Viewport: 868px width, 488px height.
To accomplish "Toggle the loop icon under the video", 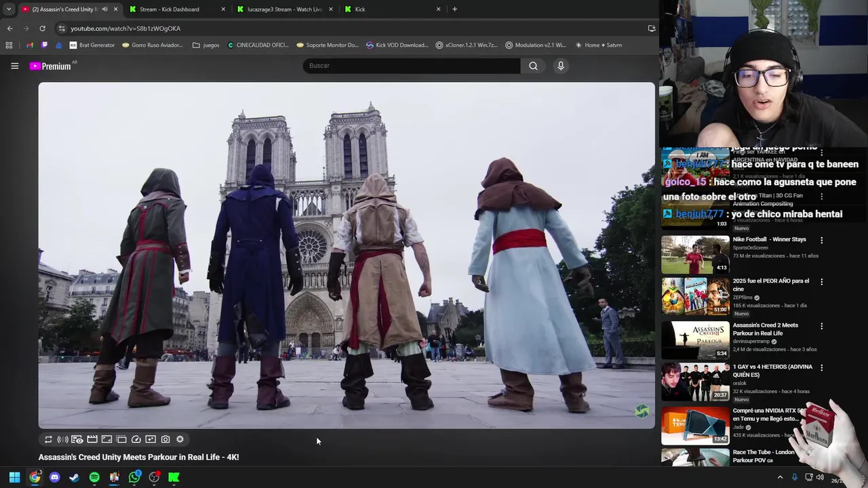I will tap(48, 439).
